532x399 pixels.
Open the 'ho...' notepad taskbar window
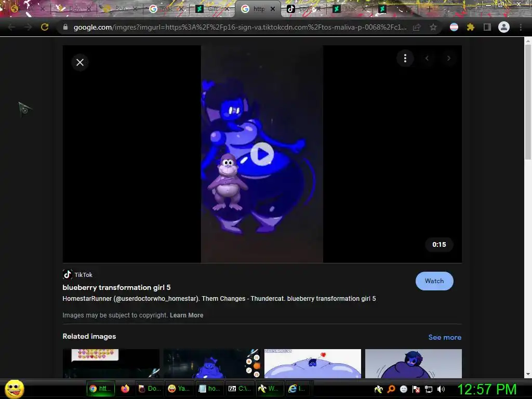[x=209, y=389]
